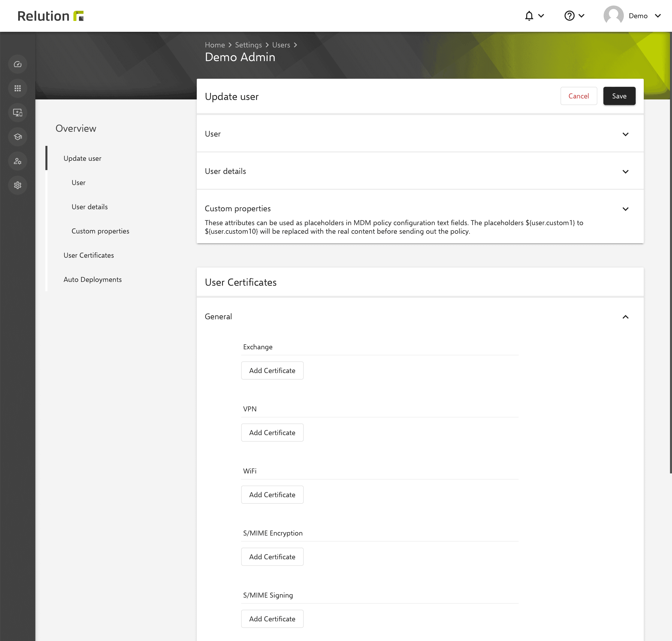
Task: Open the apps grid icon in sidebar
Action: pyautogui.click(x=18, y=89)
